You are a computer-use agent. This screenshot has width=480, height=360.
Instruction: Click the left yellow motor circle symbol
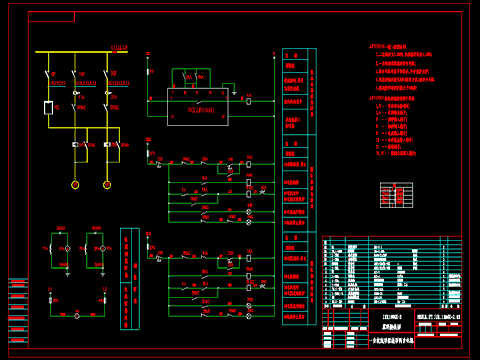tap(75, 185)
